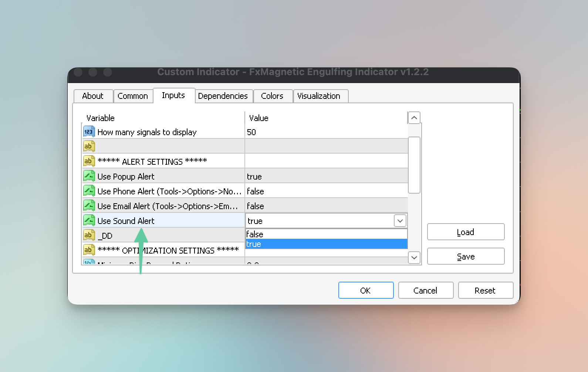Select the _DD variable row
Image resolution: width=588 pixels, height=372 pixels.
tap(163, 236)
